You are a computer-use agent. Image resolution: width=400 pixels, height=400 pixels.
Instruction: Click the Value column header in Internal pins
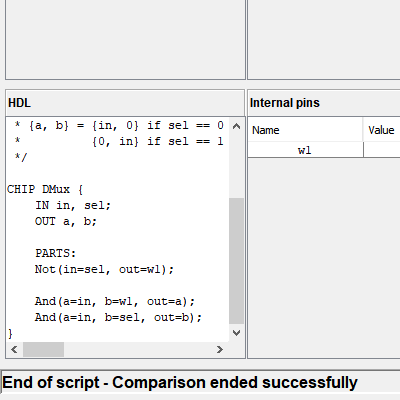[382, 130]
